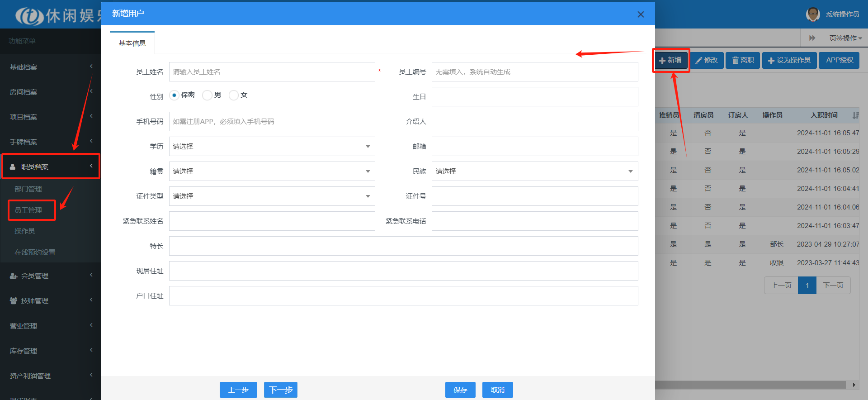Select the 女 gender radio option

point(234,95)
